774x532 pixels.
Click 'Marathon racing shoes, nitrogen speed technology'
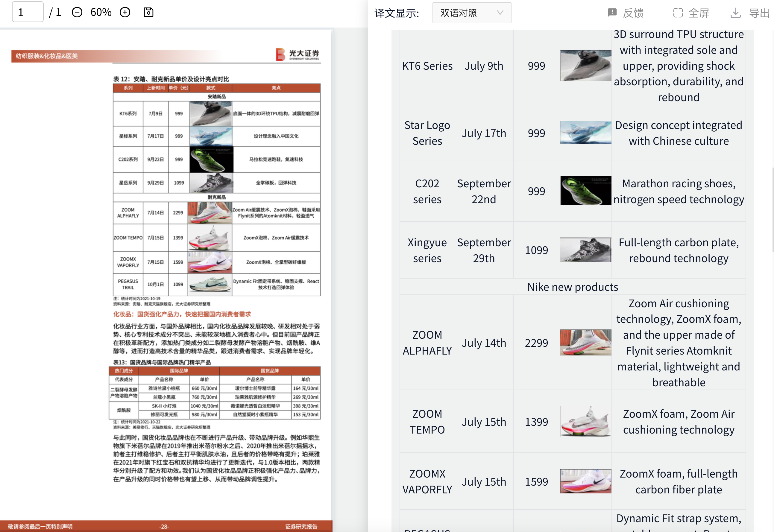tap(679, 191)
